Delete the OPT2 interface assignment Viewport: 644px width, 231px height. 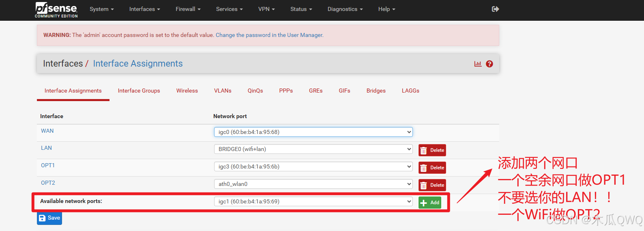click(x=432, y=185)
